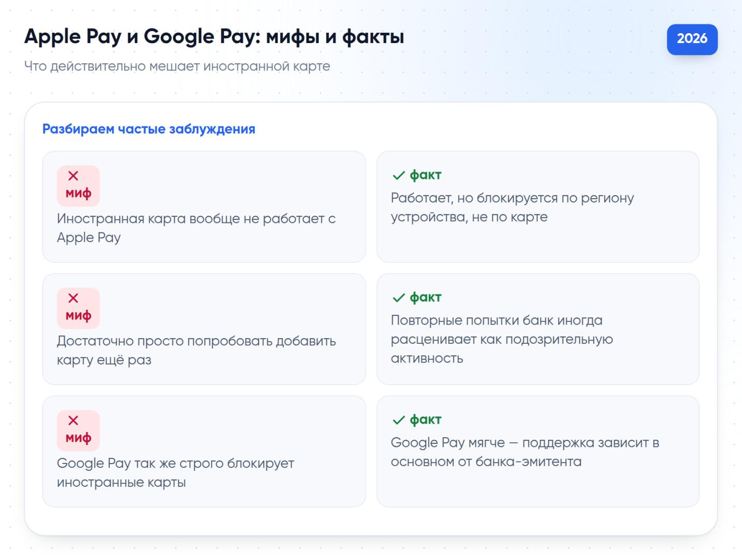Click text 'Достаточно просто попробовать добавить карту ещё раз'
Screen dimensions: 742x560
pyautogui.click(x=196, y=350)
